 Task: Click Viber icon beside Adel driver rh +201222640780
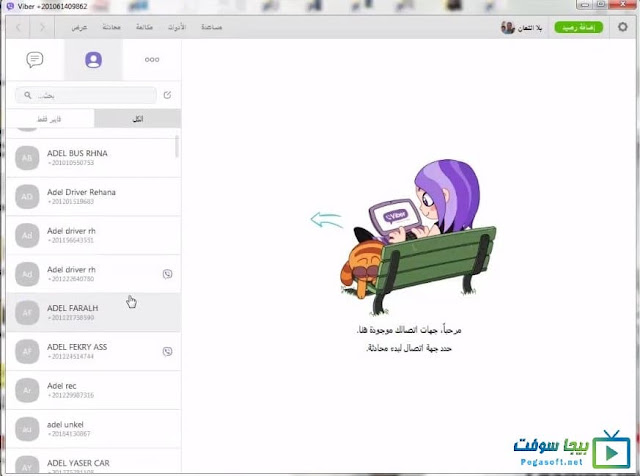coord(167,274)
